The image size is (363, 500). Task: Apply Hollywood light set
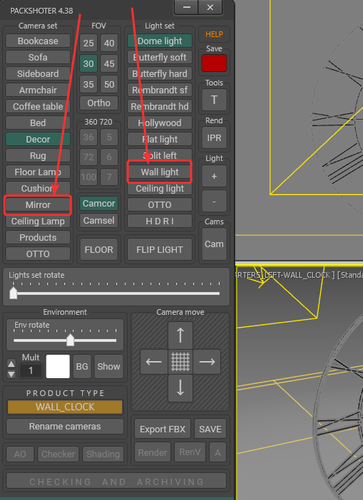[x=160, y=123]
